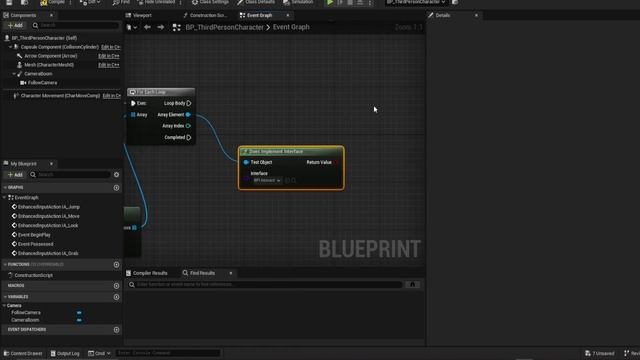The image size is (640, 360).
Task: Open My Blueprint settings gear
Action: (116, 175)
